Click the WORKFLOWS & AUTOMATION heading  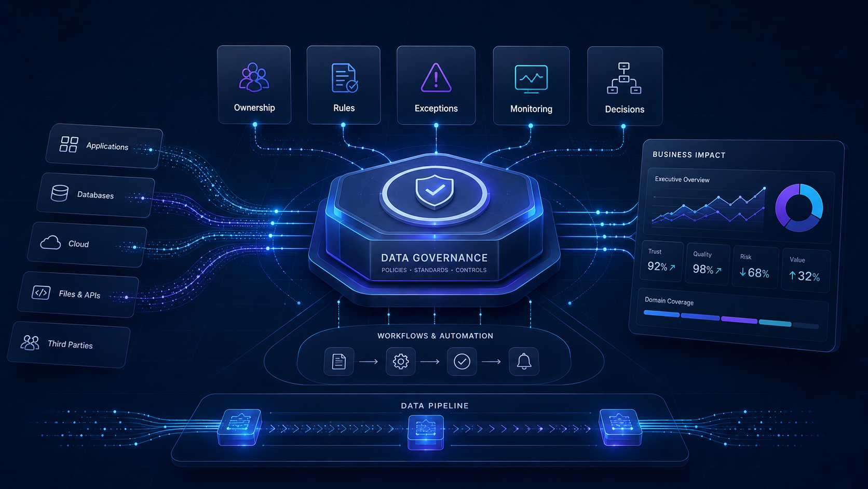(x=435, y=336)
